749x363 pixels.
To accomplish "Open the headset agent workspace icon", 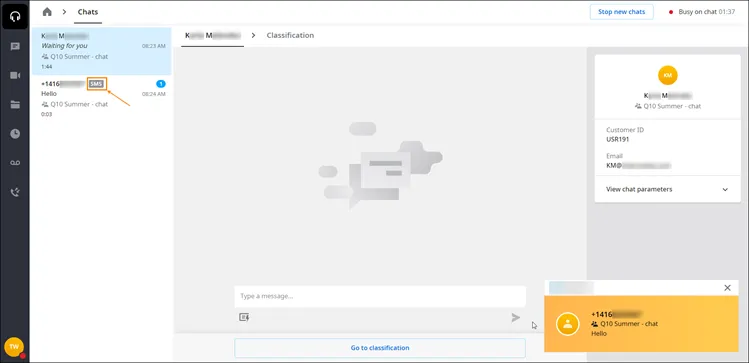I will 15,17.
